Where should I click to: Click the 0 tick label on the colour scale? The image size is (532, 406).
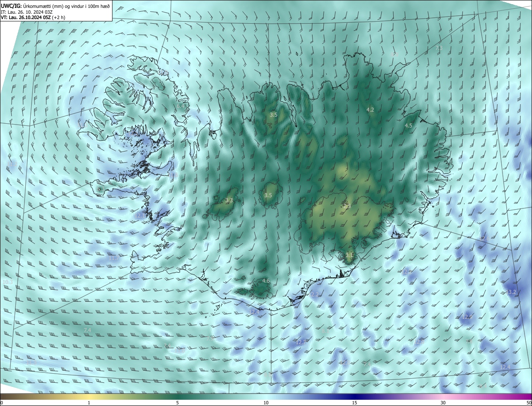point(2,403)
